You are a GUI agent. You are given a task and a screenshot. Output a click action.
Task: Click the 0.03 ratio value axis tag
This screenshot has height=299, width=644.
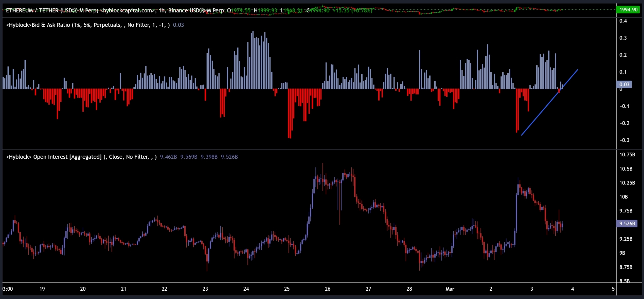624,84
